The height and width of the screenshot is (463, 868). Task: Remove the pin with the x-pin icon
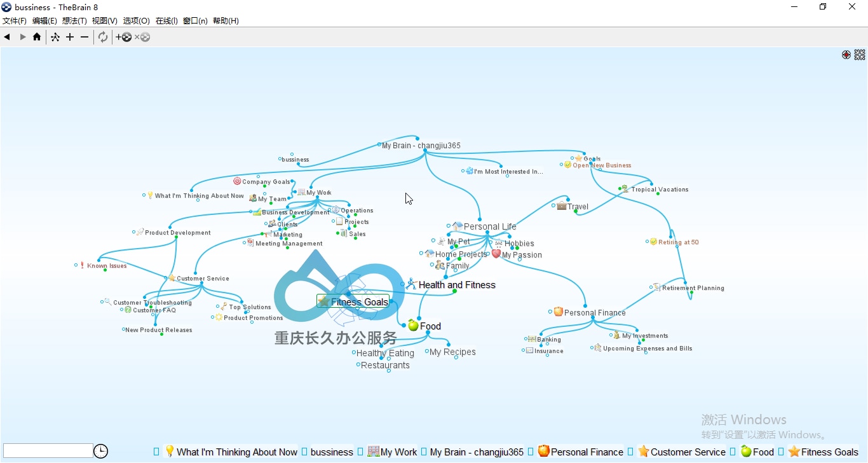point(142,37)
